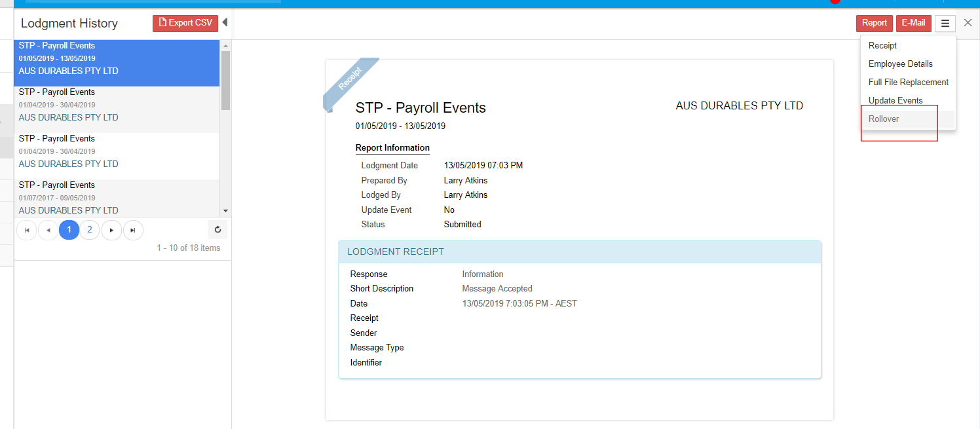980x429 pixels.
Task: Go to previous page of lodgments
Action: 48,230
